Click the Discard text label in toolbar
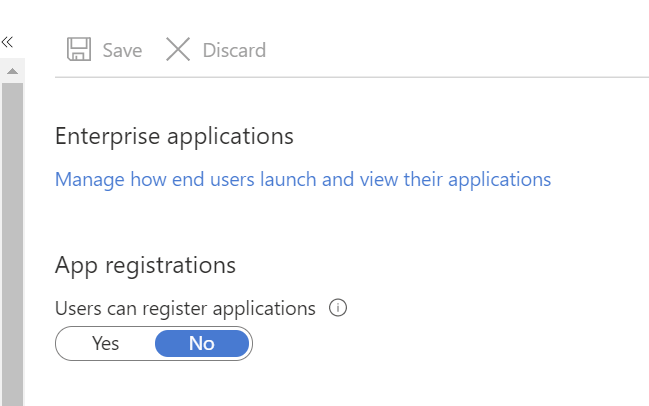The image size is (649, 406). [x=234, y=50]
